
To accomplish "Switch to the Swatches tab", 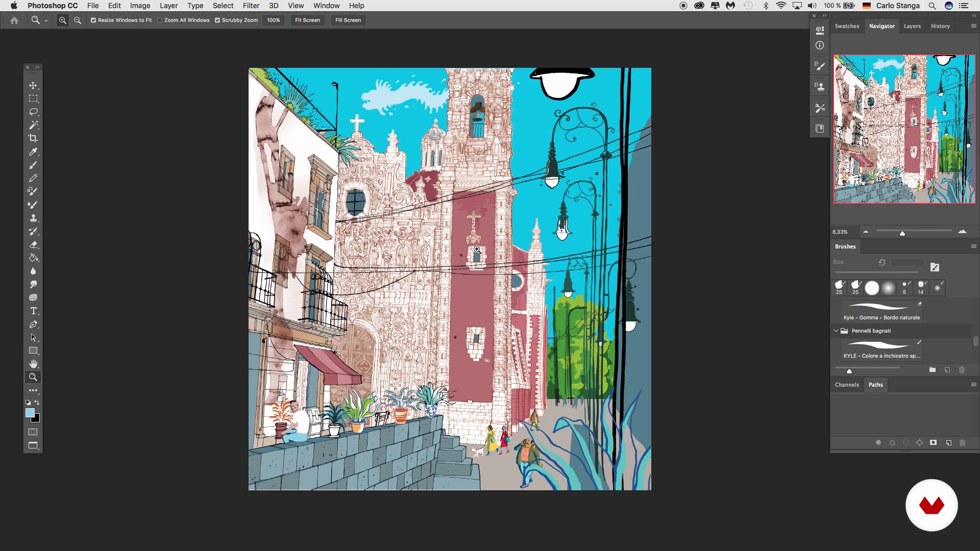I will coord(847,26).
